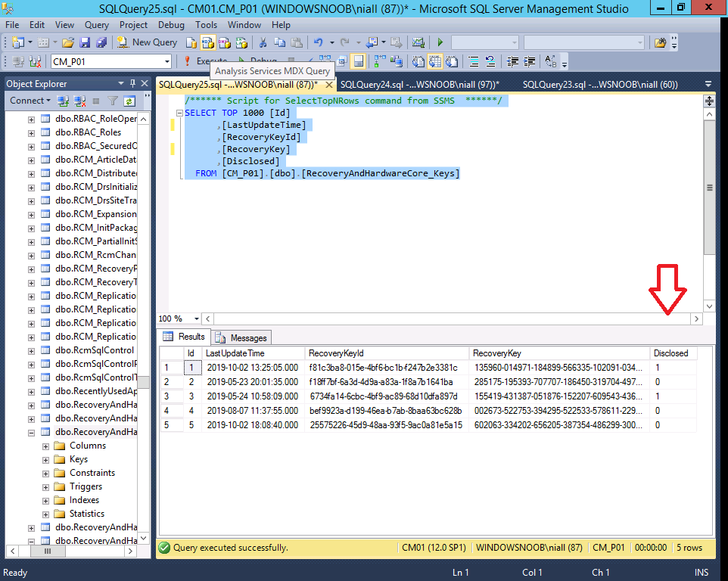This screenshot has width=728, height=581.
Task: Select the RecoveryKeyId cell starting with bef9923a
Action: coord(386,411)
